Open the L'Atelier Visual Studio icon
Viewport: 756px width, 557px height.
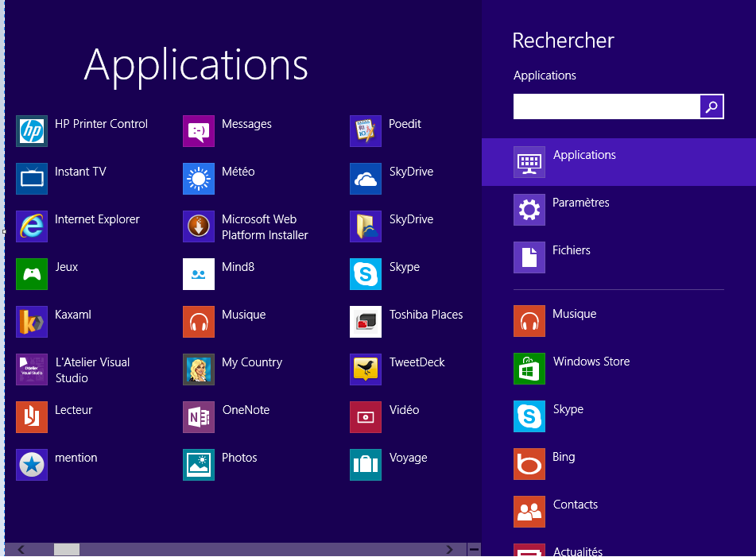tap(32, 369)
